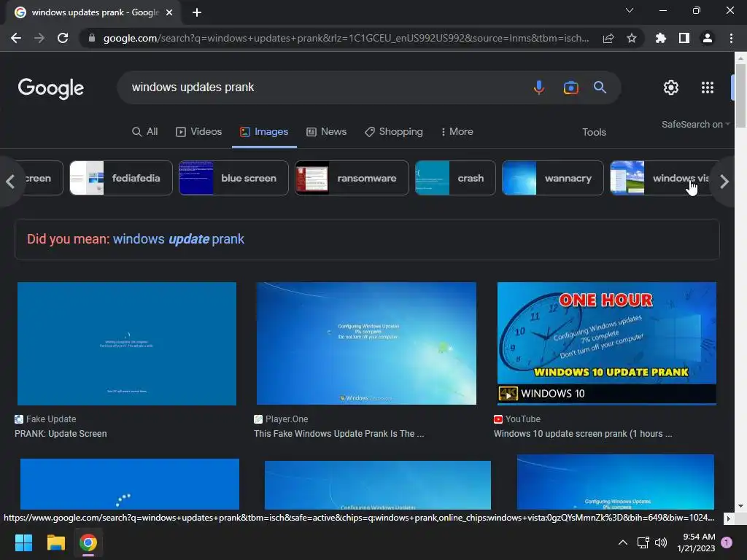The width and height of the screenshot is (747, 560).
Task: Open the tab search chevron in title bar
Action: point(630,10)
